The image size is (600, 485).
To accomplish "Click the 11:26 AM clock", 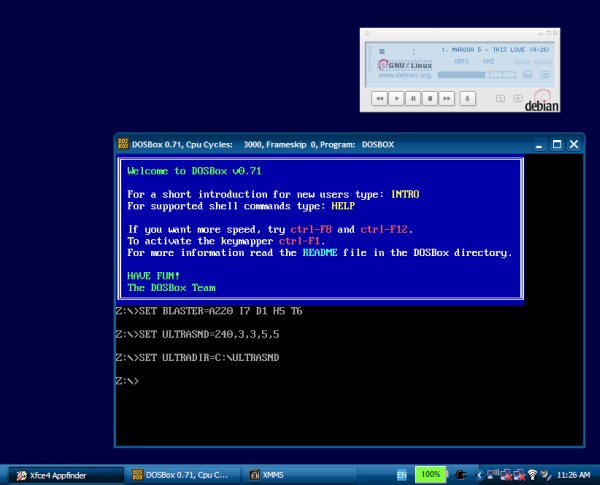I will (573, 475).
